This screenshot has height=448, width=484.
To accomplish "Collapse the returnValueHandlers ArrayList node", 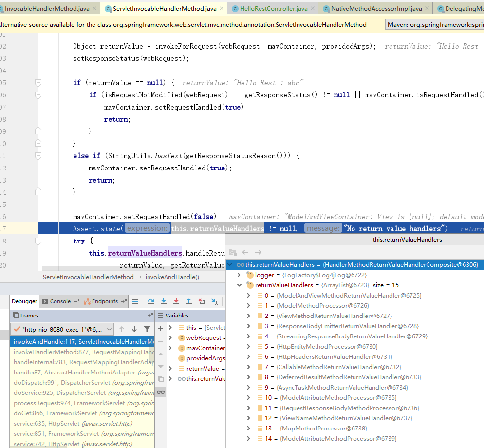I will click(239, 285).
